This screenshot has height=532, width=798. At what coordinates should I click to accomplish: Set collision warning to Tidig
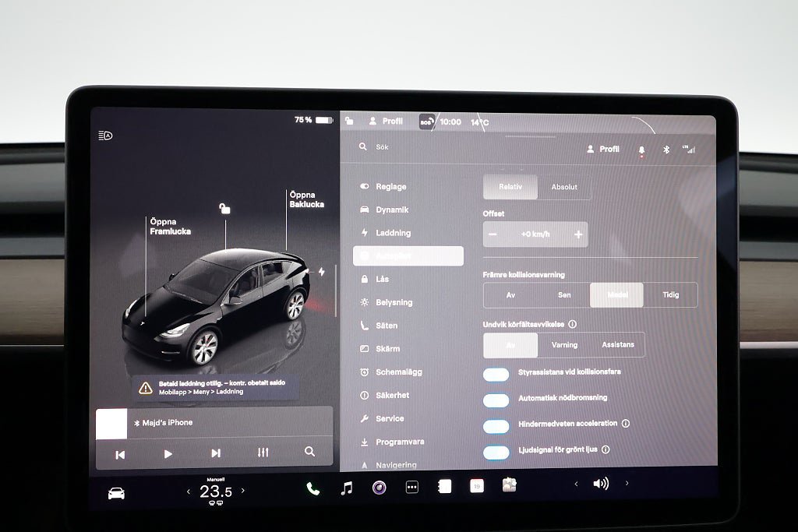[x=670, y=295]
